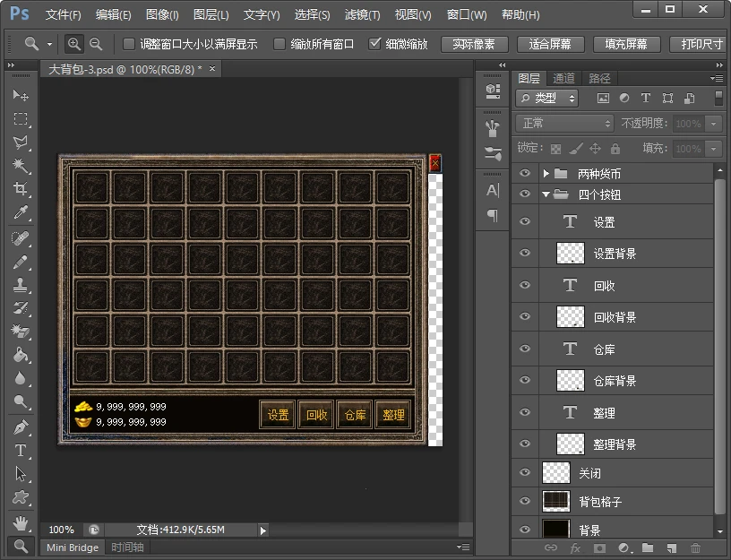
Task: Filter layers by pixel layers icon
Action: 603,98
